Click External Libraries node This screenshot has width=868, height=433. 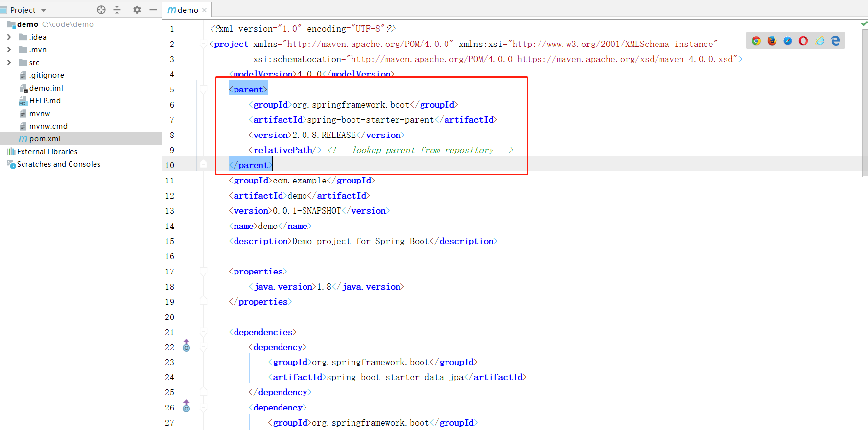pyautogui.click(x=47, y=152)
